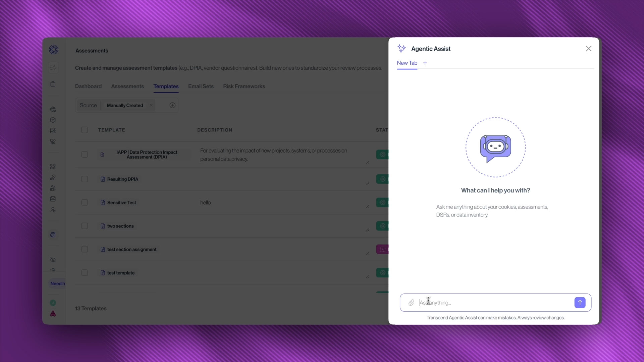The height and width of the screenshot is (362, 644).
Task: Click the Transcend logo in the sidebar
Action: tap(53, 50)
